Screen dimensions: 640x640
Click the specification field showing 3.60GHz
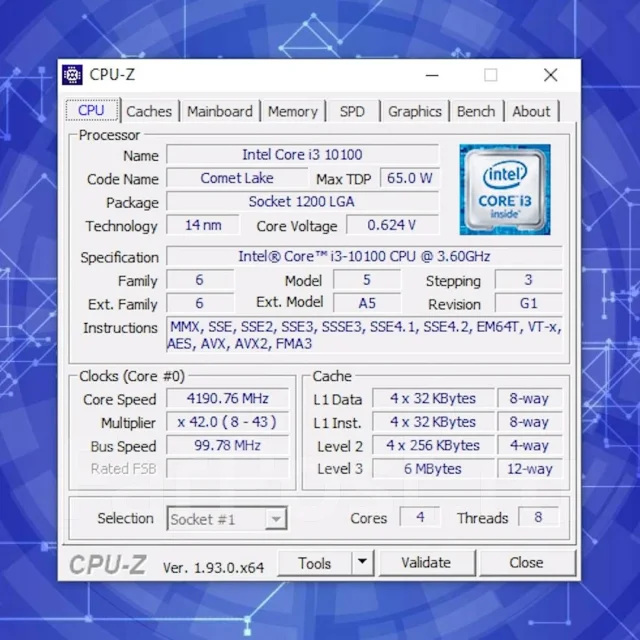tap(364, 256)
